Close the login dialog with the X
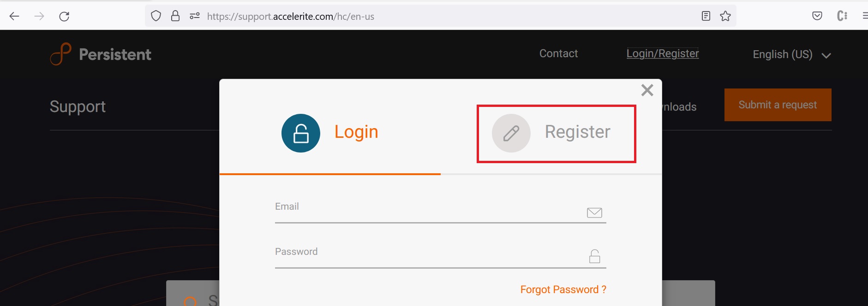 point(647,90)
